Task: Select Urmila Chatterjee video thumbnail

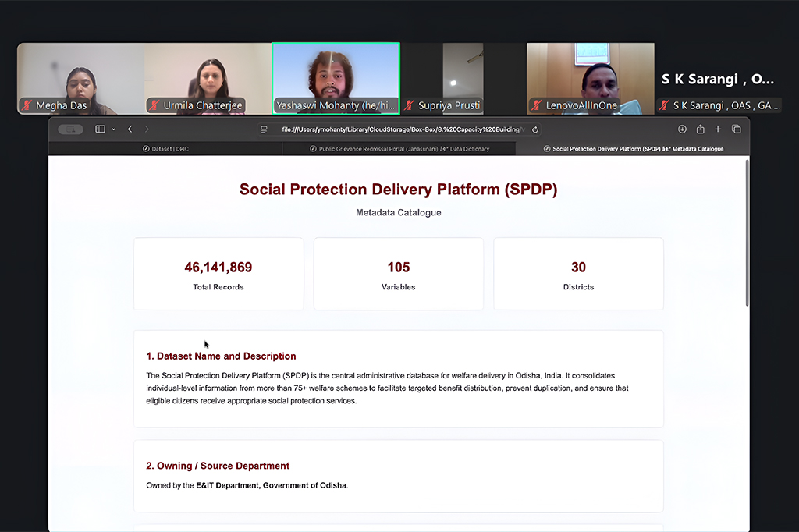Action: (x=208, y=79)
